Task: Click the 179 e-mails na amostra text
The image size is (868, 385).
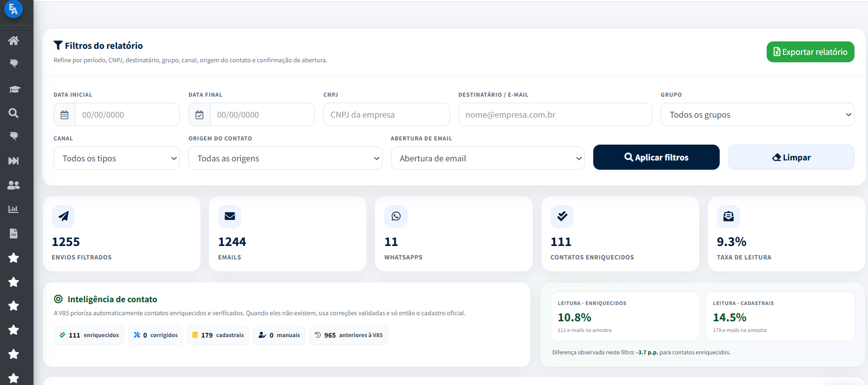Action: tap(740, 330)
